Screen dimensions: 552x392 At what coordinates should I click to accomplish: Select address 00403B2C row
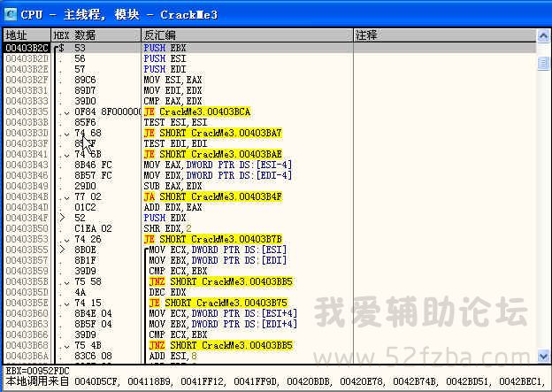[27, 47]
